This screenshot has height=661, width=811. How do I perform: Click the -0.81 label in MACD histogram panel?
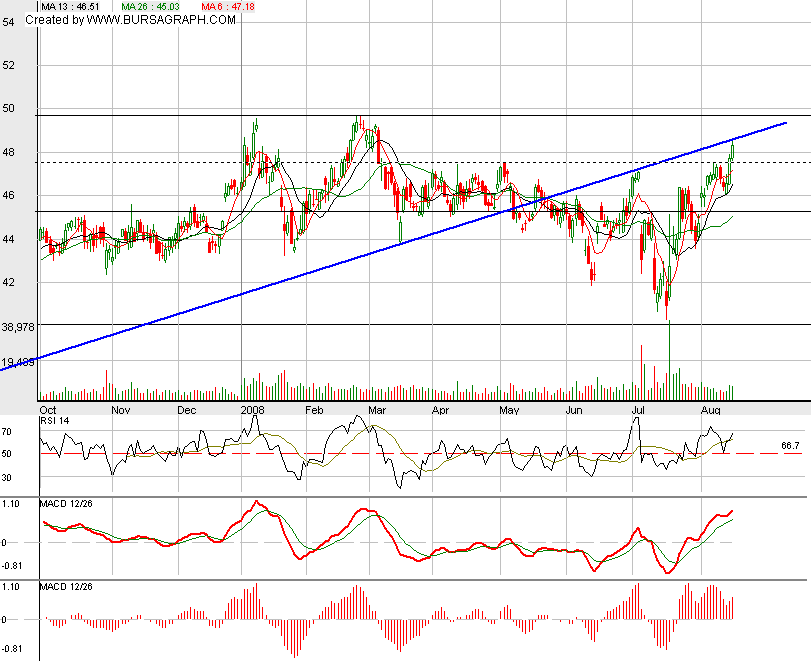pos(11,648)
